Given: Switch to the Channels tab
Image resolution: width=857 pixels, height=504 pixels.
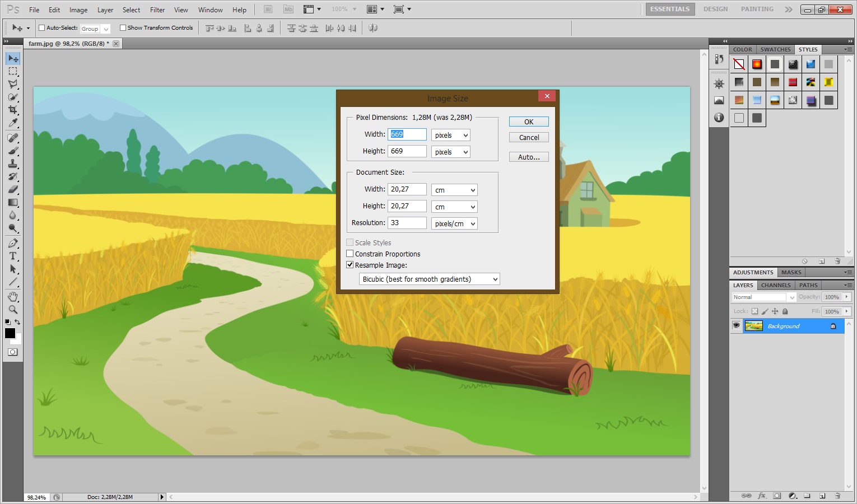Looking at the screenshot, I should click(776, 285).
